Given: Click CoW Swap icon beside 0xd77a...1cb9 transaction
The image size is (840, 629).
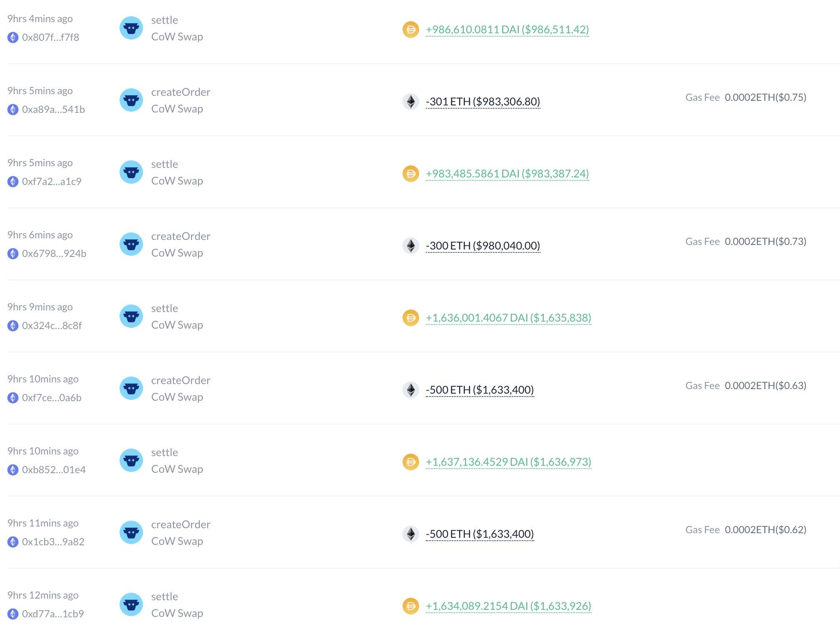Looking at the screenshot, I should (131, 605).
